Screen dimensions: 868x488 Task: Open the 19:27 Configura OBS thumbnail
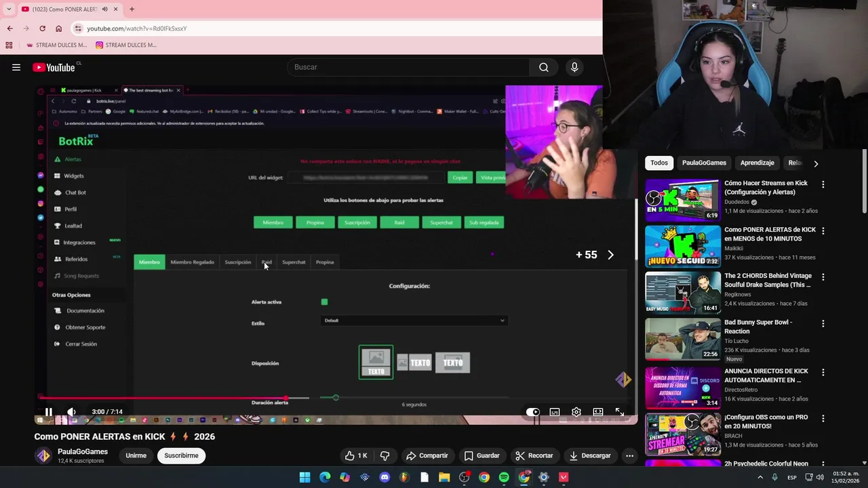coord(682,434)
